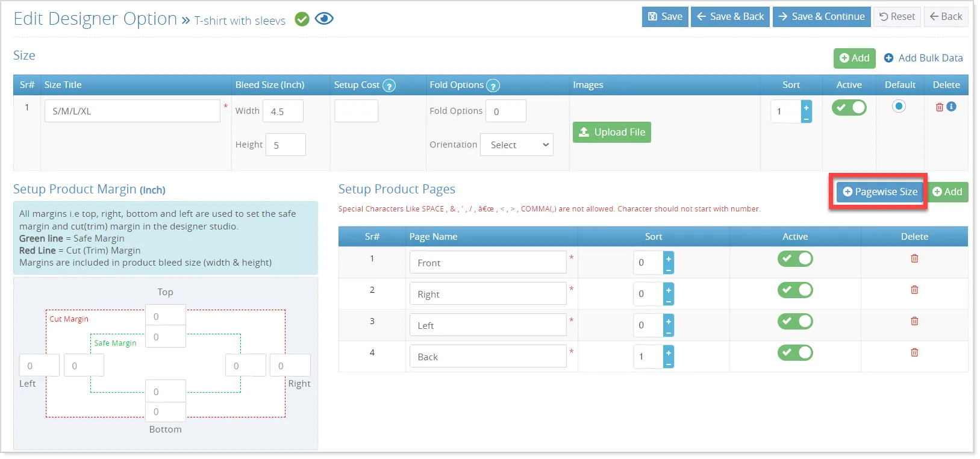
Task: Click the Left safe margin input
Action: click(84, 366)
